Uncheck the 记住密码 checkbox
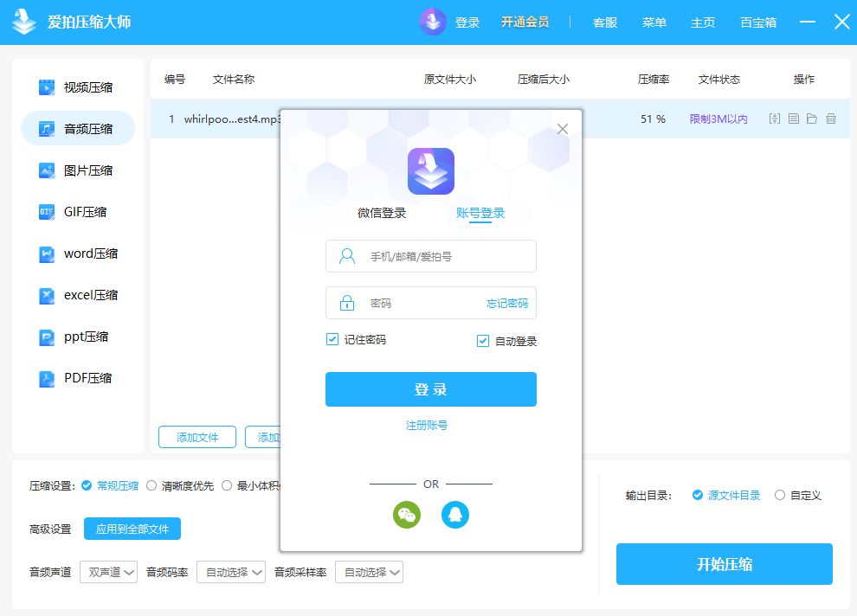This screenshot has width=857, height=616. pyautogui.click(x=331, y=341)
